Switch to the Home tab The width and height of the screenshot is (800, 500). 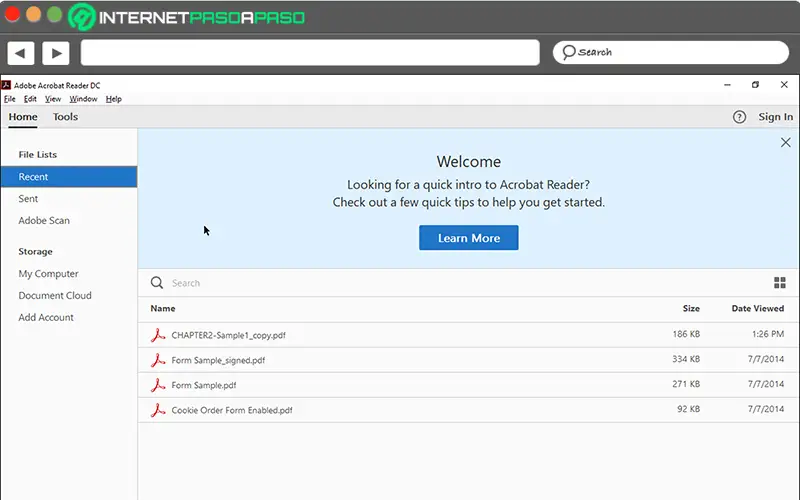point(23,117)
